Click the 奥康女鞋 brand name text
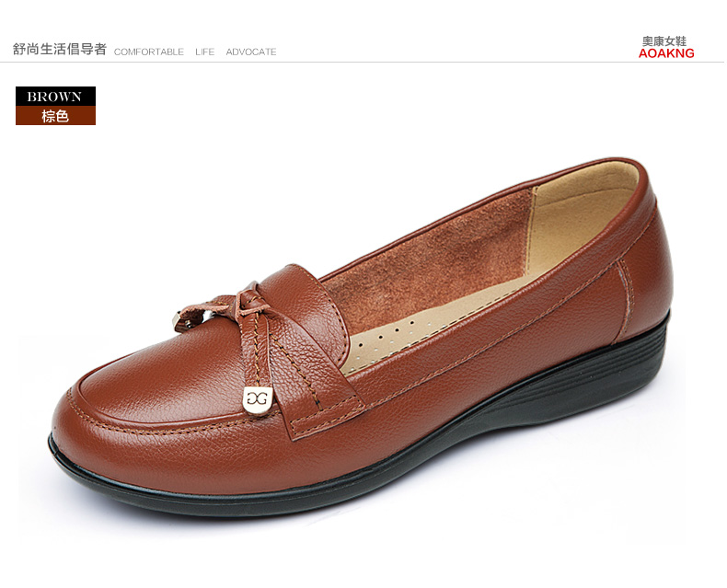727x588 pixels. [664, 41]
